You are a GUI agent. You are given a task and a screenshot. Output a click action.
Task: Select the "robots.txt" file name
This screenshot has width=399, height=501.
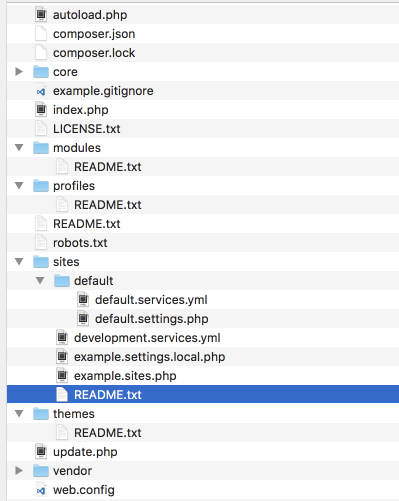click(80, 243)
